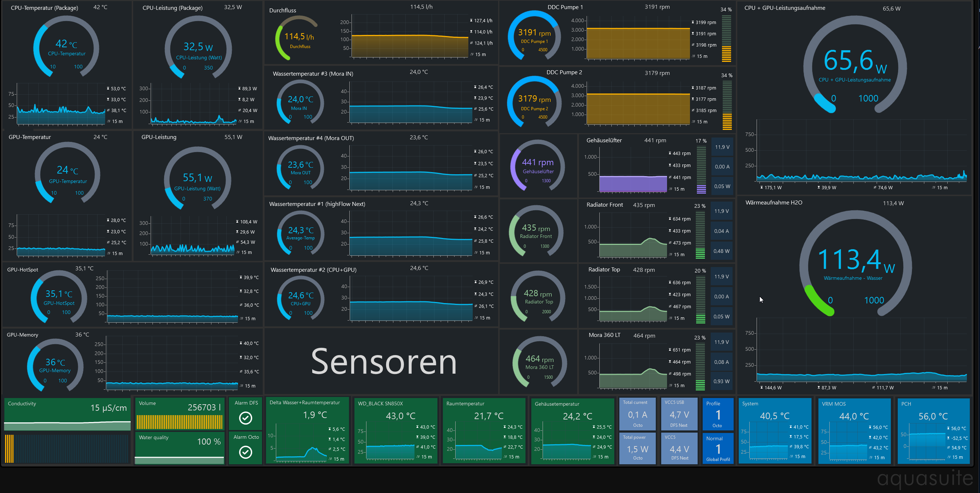Click the yellow Volume level bar
The width and height of the screenshot is (980, 493).
pos(179,422)
